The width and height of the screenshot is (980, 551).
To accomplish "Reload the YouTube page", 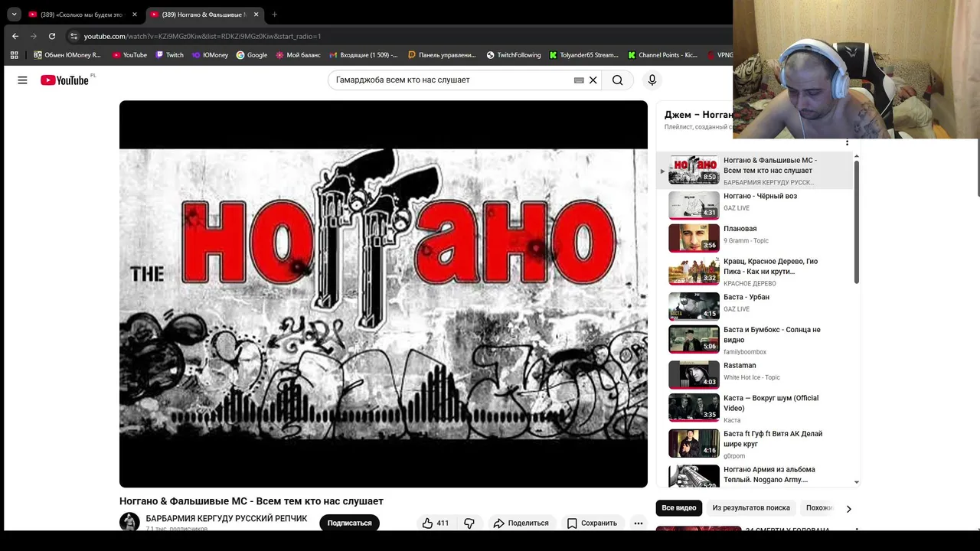I will point(52,36).
